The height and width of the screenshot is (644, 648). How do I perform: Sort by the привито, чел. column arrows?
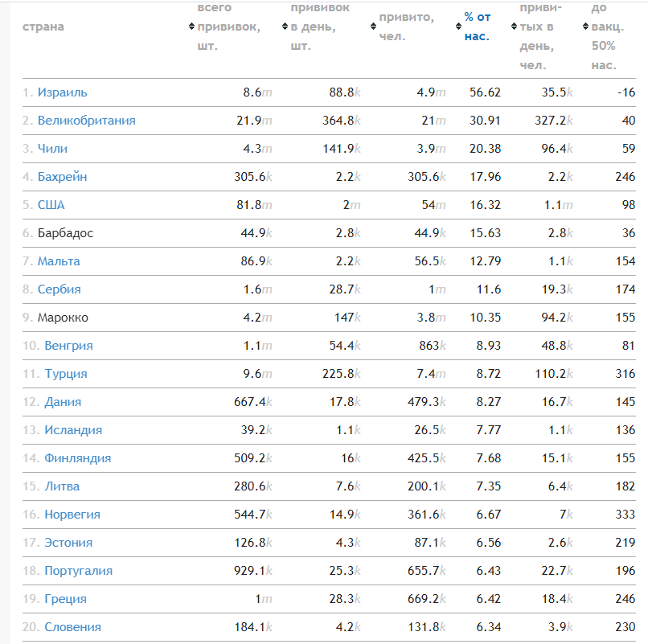pos(373,27)
